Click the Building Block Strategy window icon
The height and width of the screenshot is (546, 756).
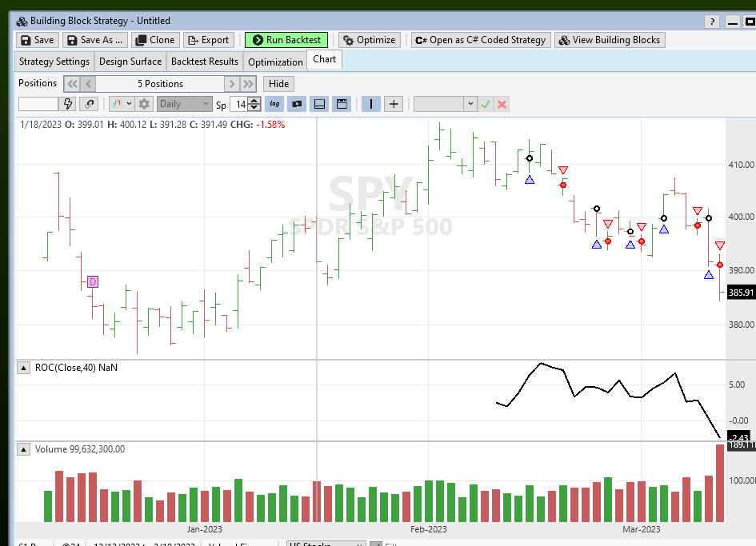(x=22, y=22)
